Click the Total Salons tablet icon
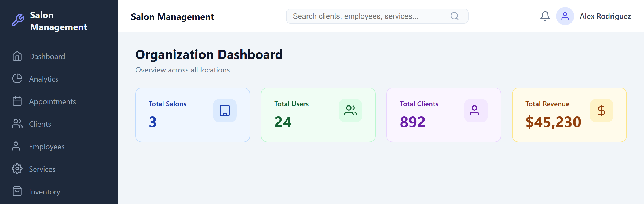The height and width of the screenshot is (204, 644). pyautogui.click(x=225, y=111)
